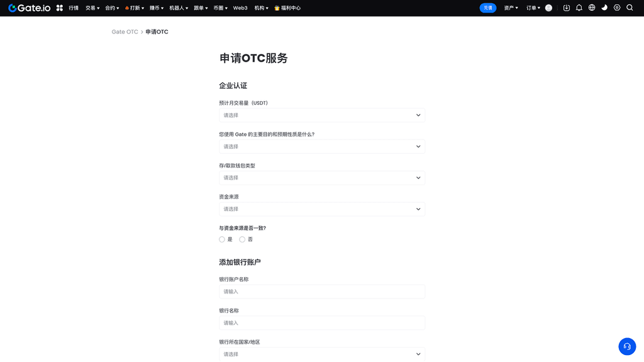Image resolution: width=644 pixels, height=362 pixels.
Task: Expand the 预计月交易量 dropdown
Action: (322, 115)
